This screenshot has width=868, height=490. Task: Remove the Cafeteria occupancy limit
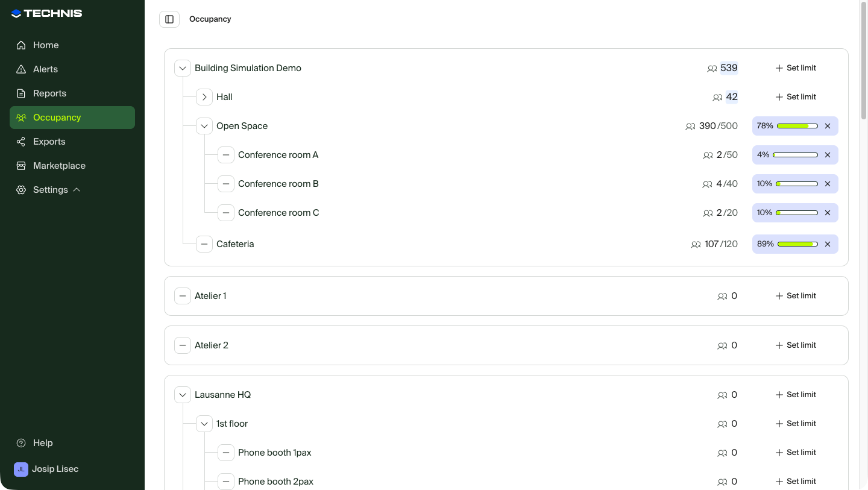[828, 244]
